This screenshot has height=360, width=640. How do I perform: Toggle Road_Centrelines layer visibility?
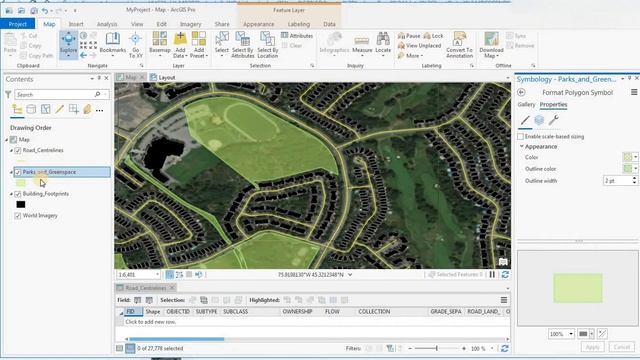pyautogui.click(x=18, y=150)
